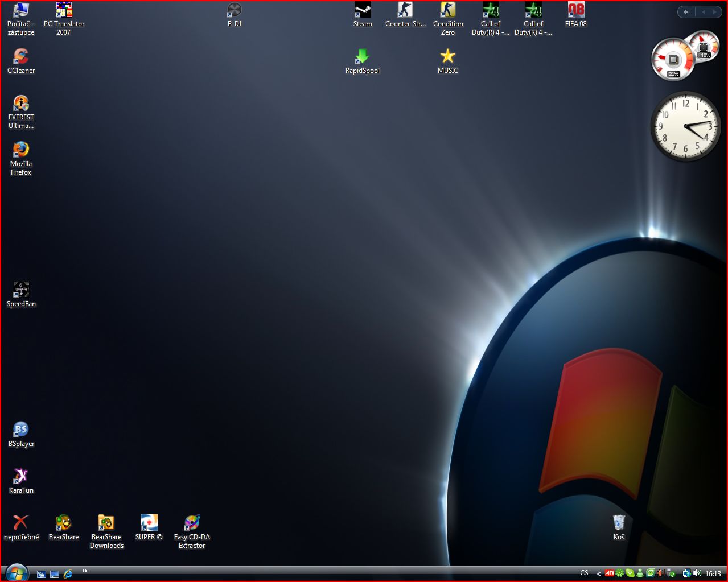728x582 pixels.
Task: Show hidden notification area icons
Action: 599,573
